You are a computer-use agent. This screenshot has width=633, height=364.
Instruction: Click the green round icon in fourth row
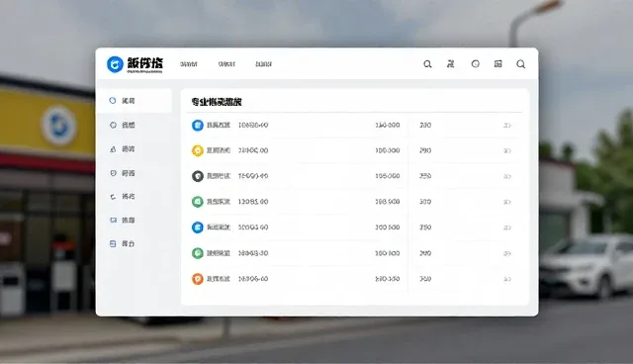tap(198, 202)
